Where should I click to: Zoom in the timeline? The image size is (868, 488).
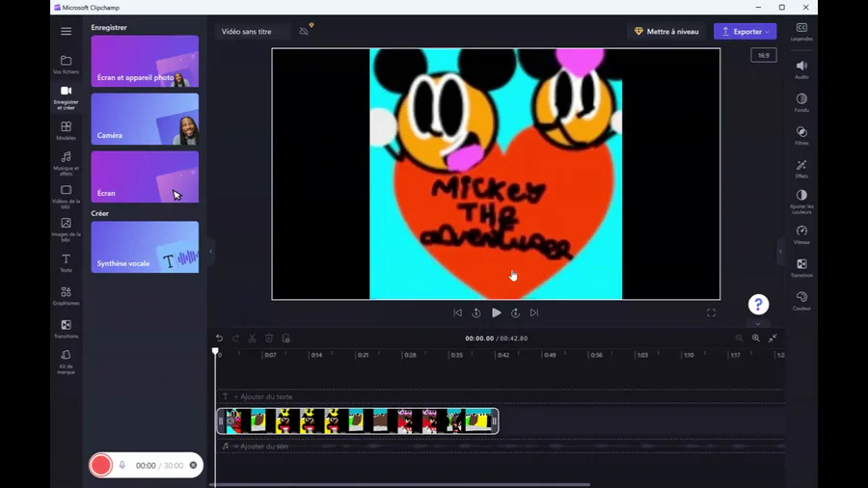[755, 339]
